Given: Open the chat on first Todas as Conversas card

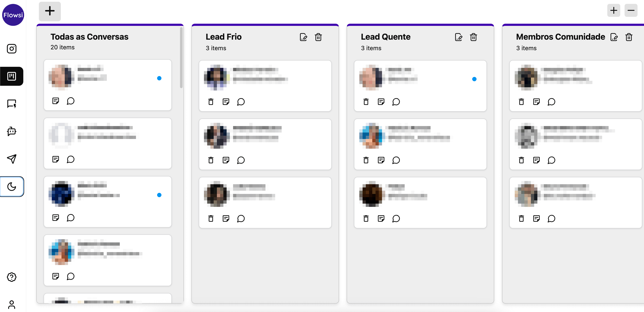Looking at the screenshot, I should click(x=71, y=101).
